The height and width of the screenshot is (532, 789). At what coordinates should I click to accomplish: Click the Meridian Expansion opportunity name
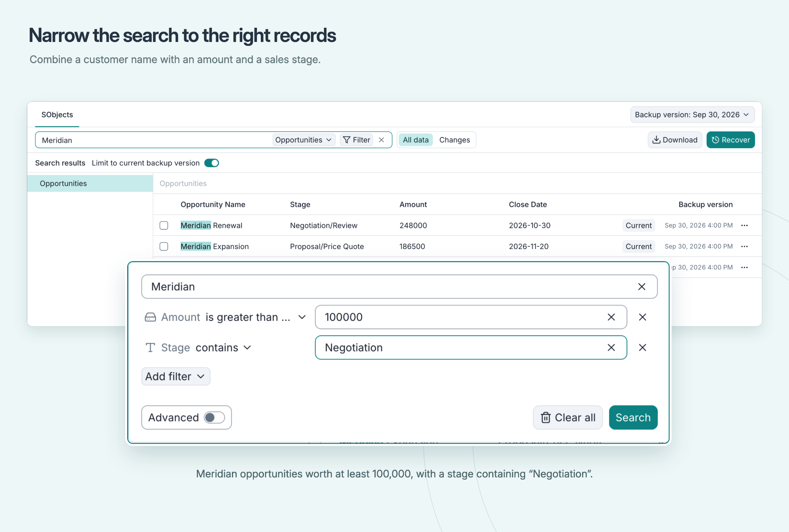click(x=215, y=246)
